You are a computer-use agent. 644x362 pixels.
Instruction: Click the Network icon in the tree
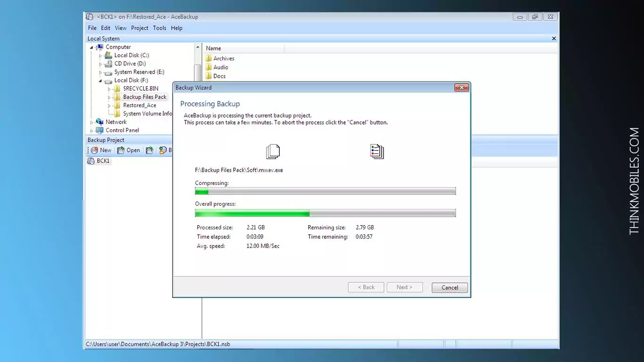click(100, 122)
